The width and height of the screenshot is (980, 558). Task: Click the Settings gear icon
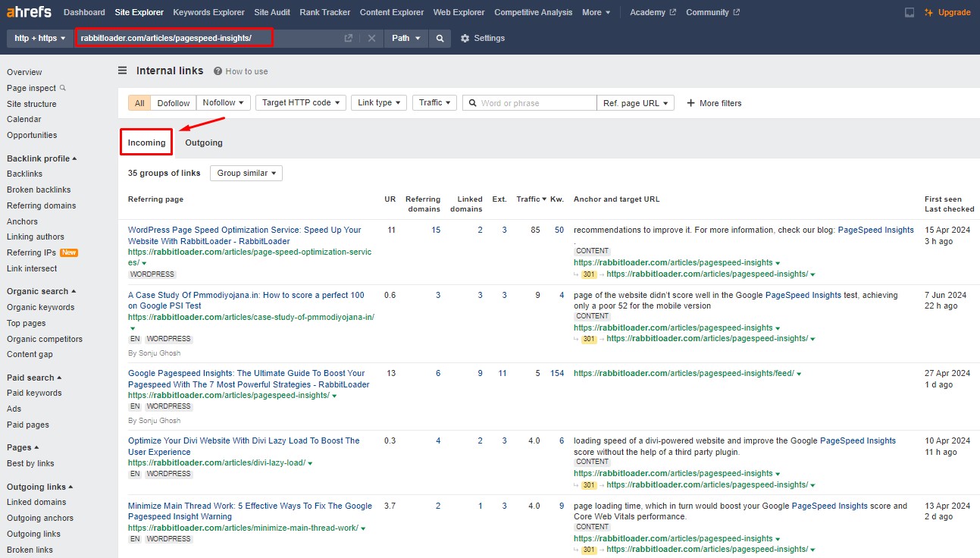tap(465, 39)
